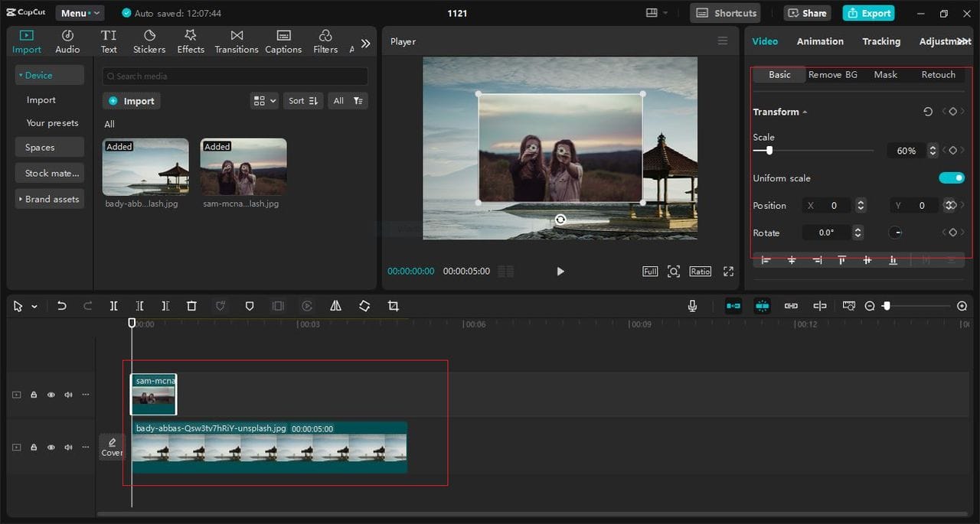Open the Mask tool from timeline toolbar
This screenshot has height=524, width=980.
coord(250,306)
